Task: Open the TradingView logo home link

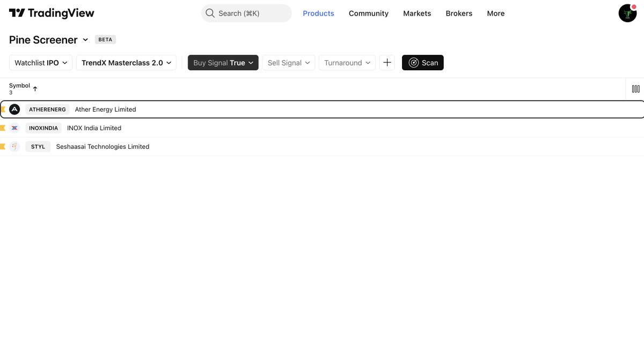Action: 52,13
